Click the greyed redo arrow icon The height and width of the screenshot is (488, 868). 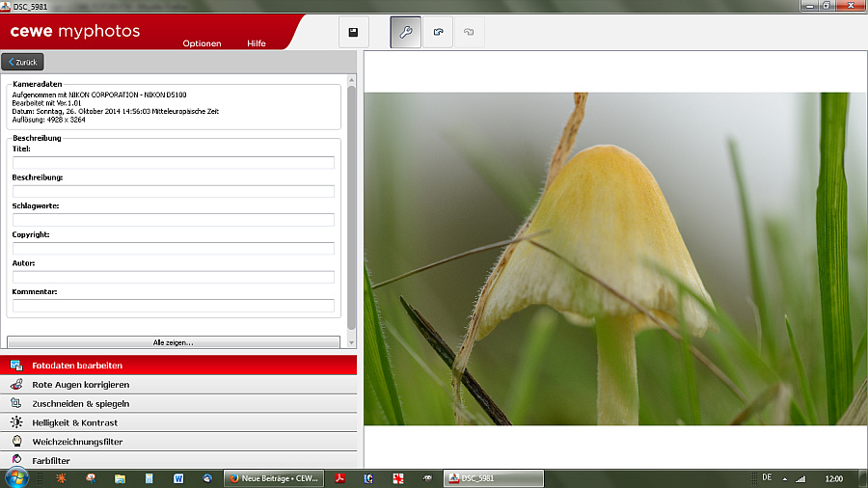(x=469, y=32)
